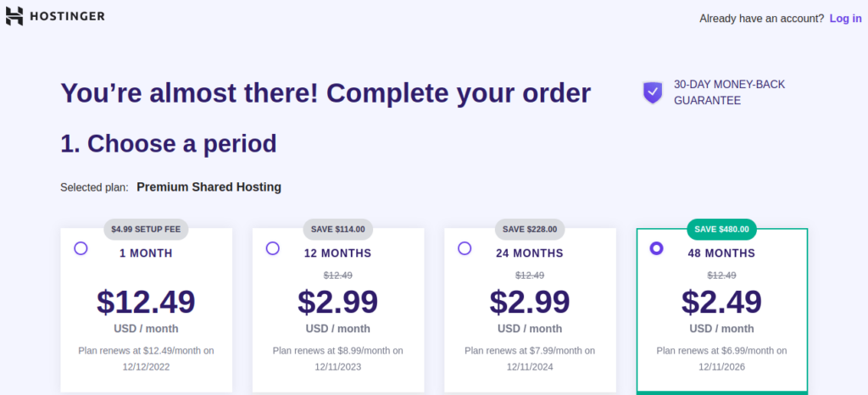Click the $4.99 Setup Fee badge
868x395 pixels.
tap(147, 229)
